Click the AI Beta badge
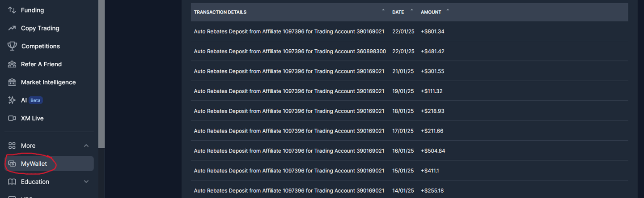The width and height of the screenshot is (644, 198). pyautogui.click(x=36, y=100)
